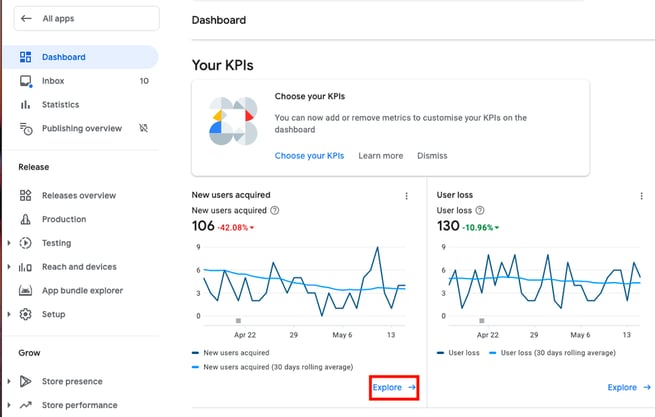Click the Learn more link
Image resolution: width=655 pixels, height=417 pixels.
pyautogui.click(x=380, y=156)
